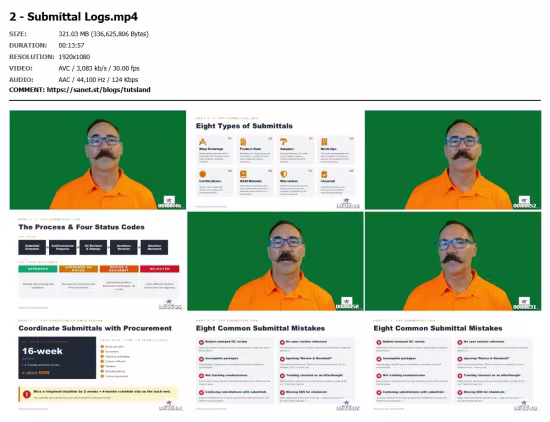This screenshot has height=422, width=550.
Task: Click the Shop Drawings compass icon
Action: pyautogui.click(x=202, y=142)
